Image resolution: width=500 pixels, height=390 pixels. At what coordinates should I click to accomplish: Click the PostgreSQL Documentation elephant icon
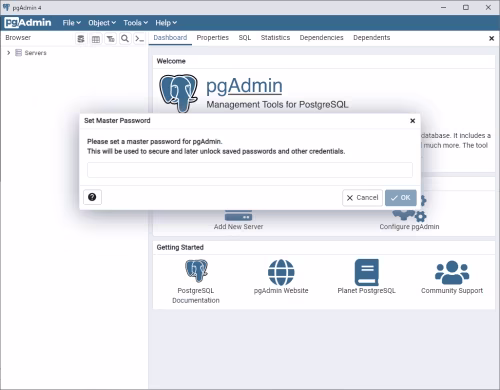196,271
